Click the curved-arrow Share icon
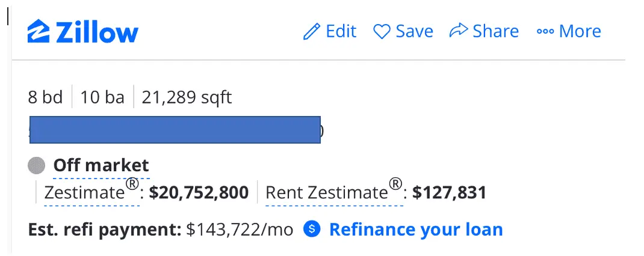 click(459, 31)
